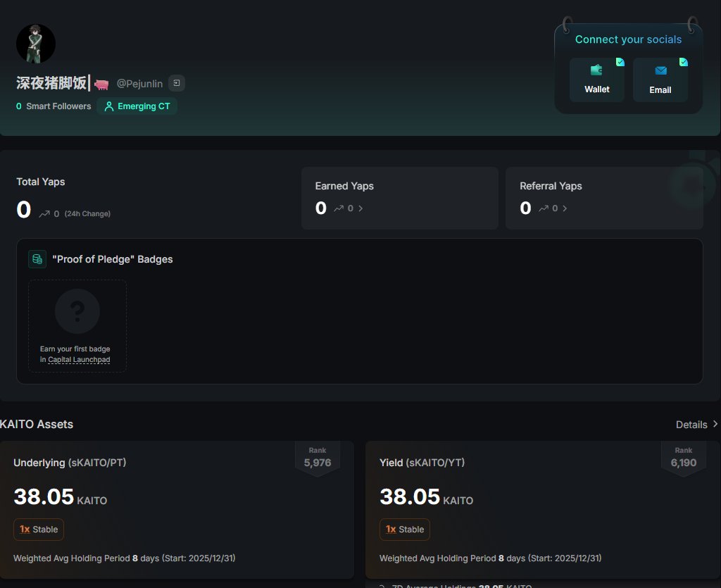Viewport: 721px width, 588px height.
Task: Open the Email connection card
Action: pos(660,80)
